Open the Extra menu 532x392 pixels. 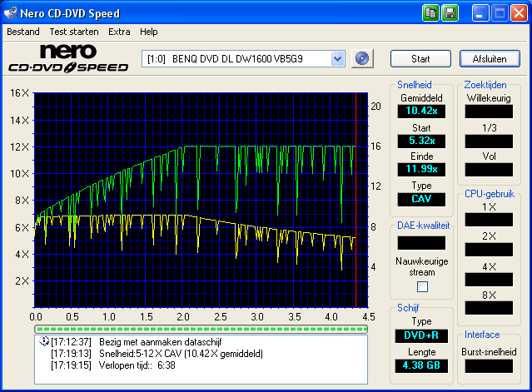[119, 32]
